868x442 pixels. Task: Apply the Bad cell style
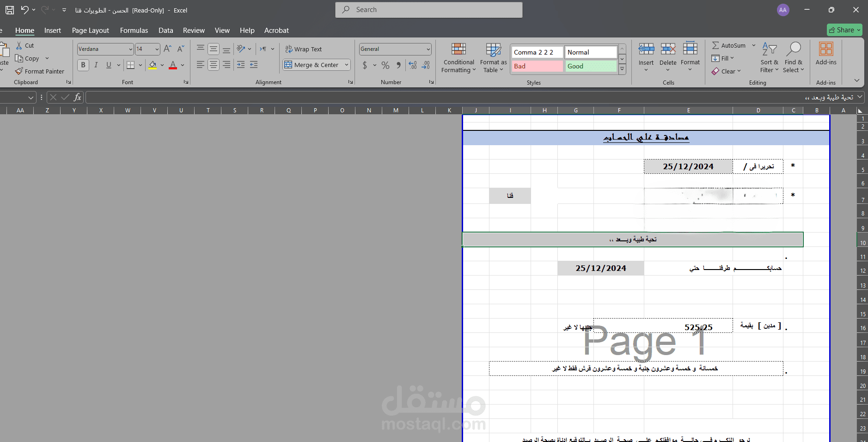point(537,66)
